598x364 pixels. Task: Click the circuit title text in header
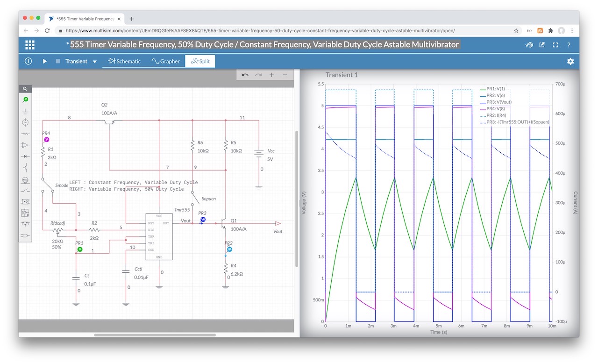pyautogui.click(x=264, y=45)
